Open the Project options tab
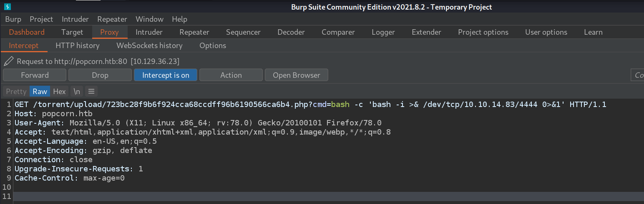Viewport: 644px width, 204px height. click(x=483, y=32)
